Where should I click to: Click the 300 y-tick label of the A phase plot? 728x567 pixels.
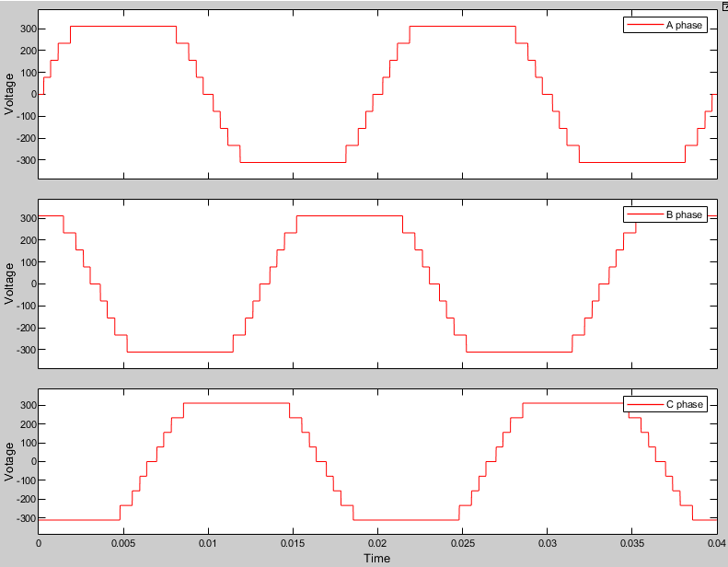(29, 29)
